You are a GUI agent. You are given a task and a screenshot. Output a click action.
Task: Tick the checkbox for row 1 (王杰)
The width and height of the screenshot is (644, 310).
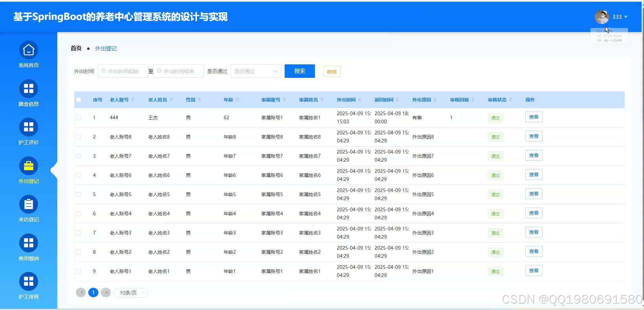coord(78,118)
